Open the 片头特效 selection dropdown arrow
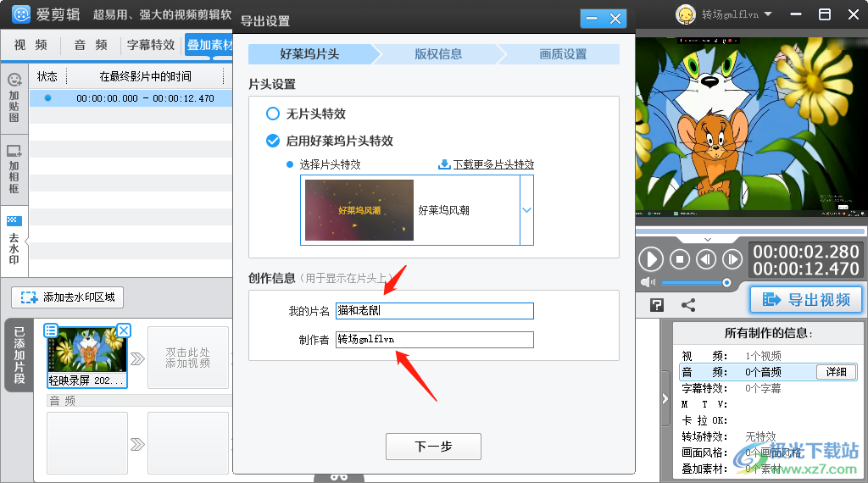 (527, 210)
